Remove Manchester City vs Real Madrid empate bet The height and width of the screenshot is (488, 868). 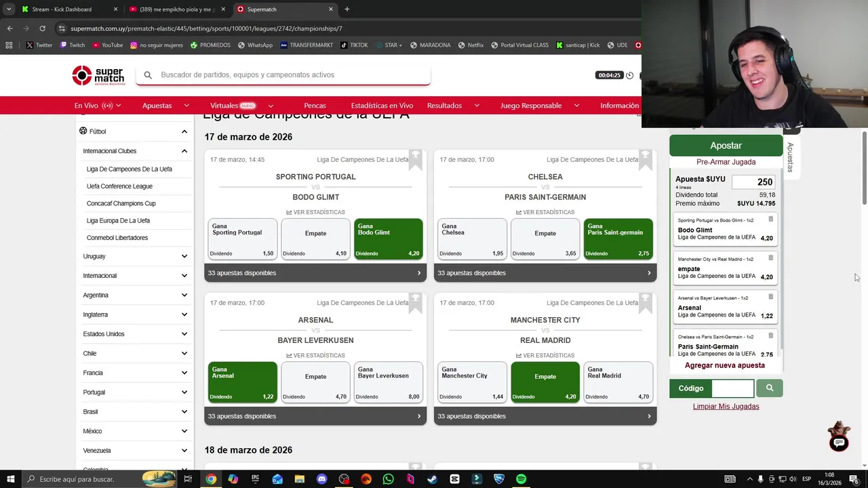(x=770, y=258)
